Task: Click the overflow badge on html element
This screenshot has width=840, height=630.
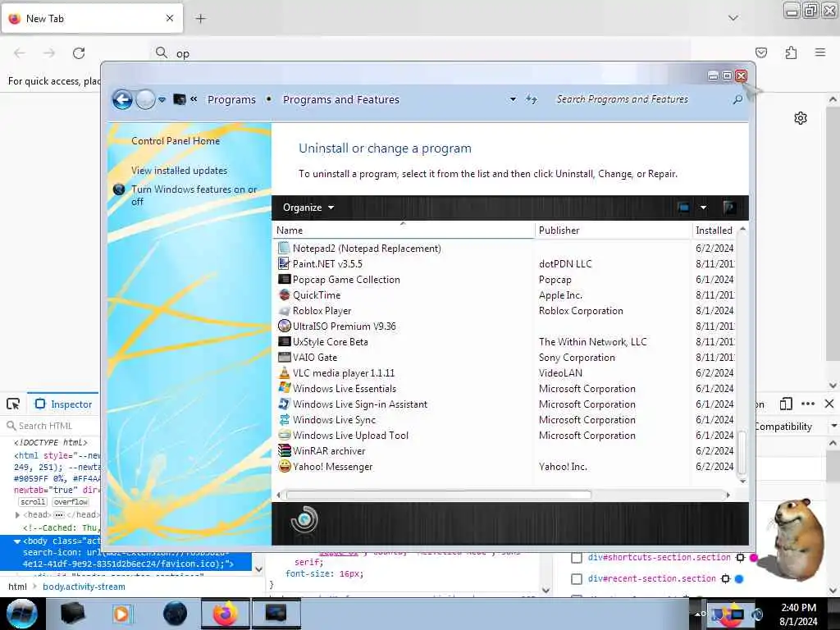Action: pos(71,502)
